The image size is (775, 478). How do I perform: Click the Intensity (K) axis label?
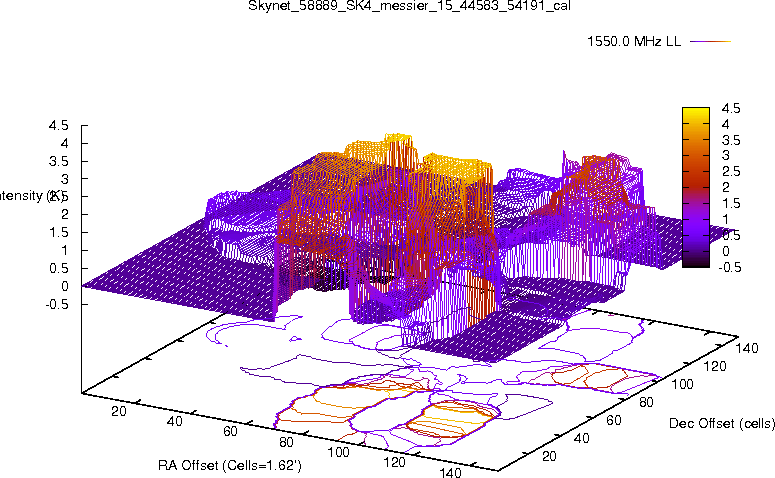[32, 196]
